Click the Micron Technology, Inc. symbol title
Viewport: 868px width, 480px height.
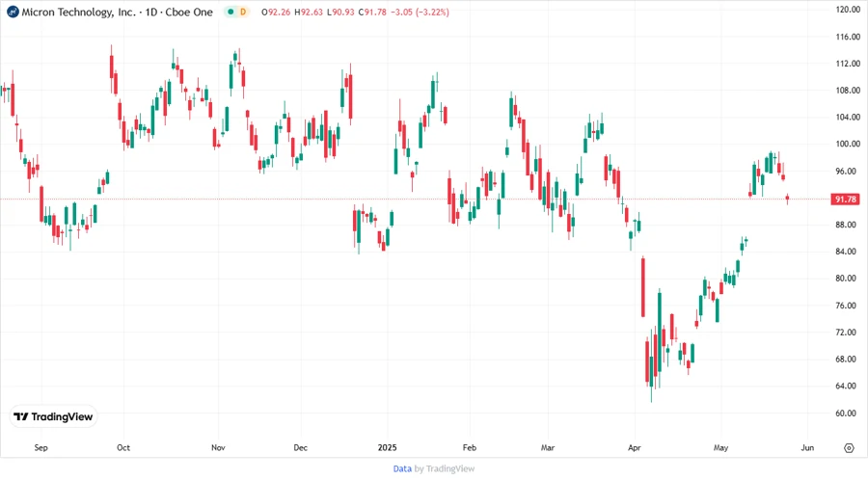click(x=79, y=12)
